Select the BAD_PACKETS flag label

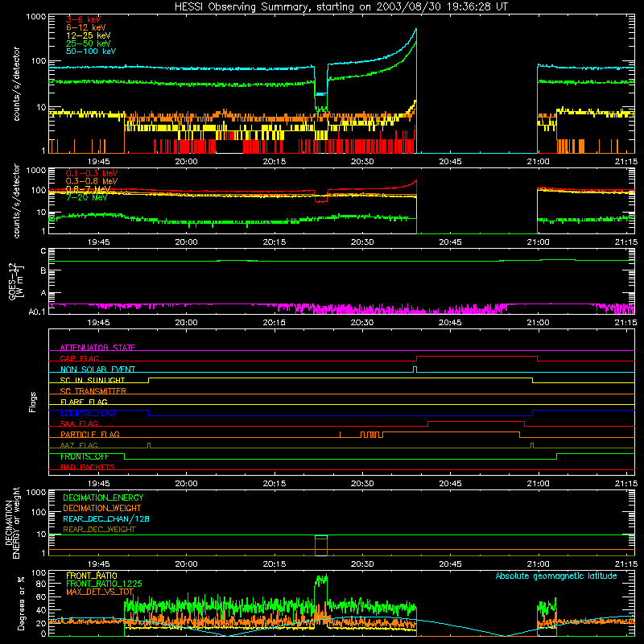point(88,467)
